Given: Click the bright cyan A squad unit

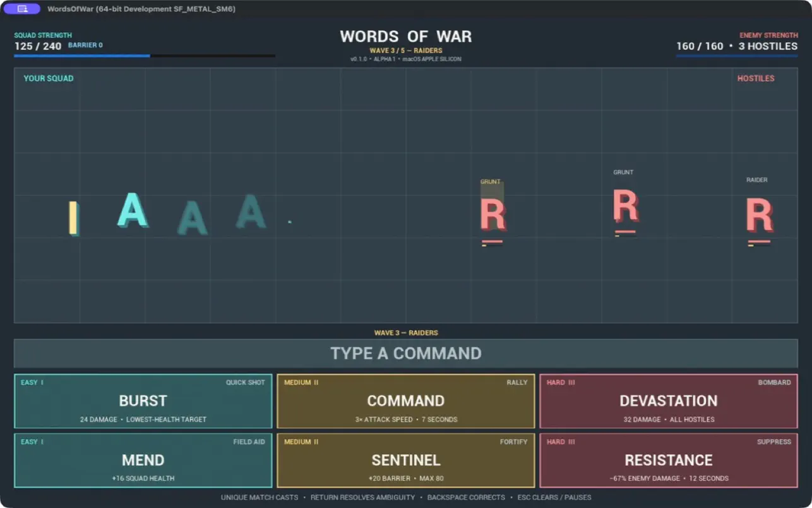Looking at the screenshot, I should pos(133,210).
